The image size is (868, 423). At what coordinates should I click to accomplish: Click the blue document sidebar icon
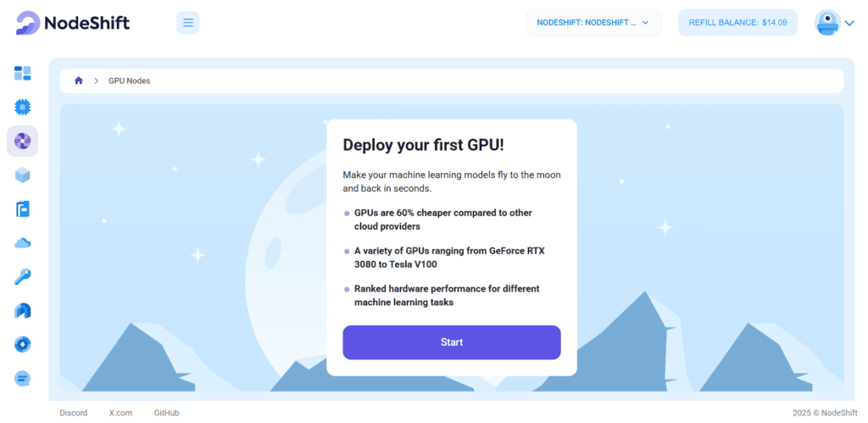22,209
